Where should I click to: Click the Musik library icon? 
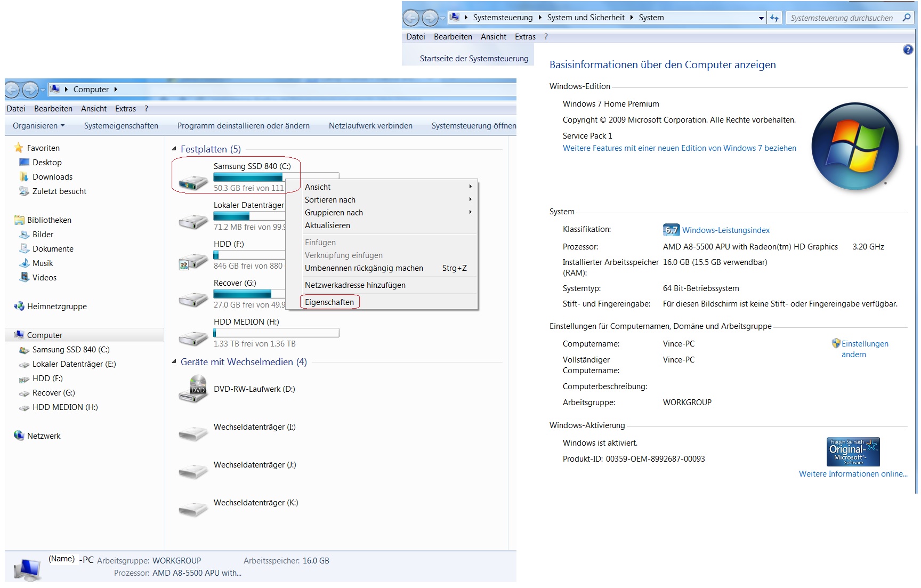coord(24,263)
